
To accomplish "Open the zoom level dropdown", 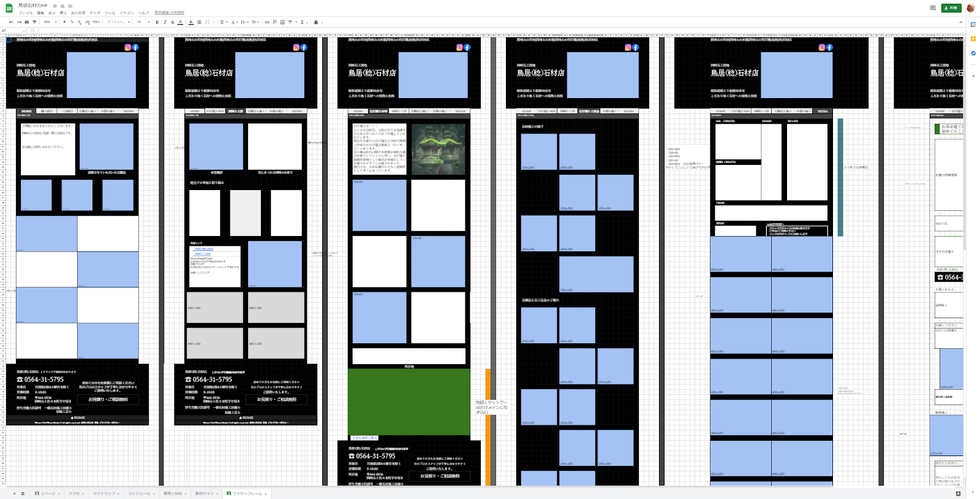I will point(50,22).
